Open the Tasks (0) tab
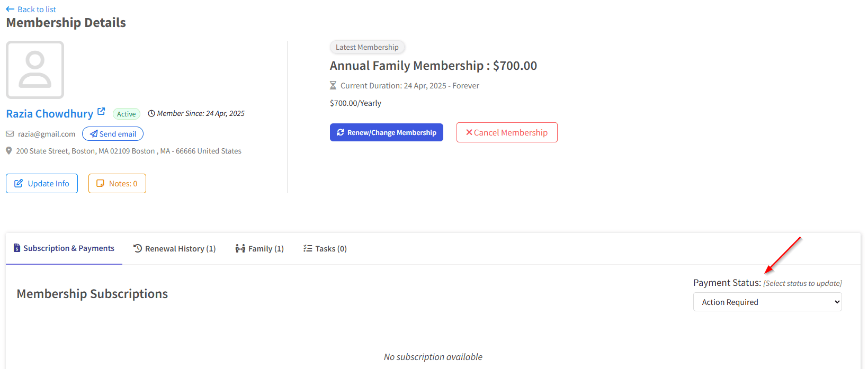The width and height of the screenshot is (868, 369). tap(325, 249)
